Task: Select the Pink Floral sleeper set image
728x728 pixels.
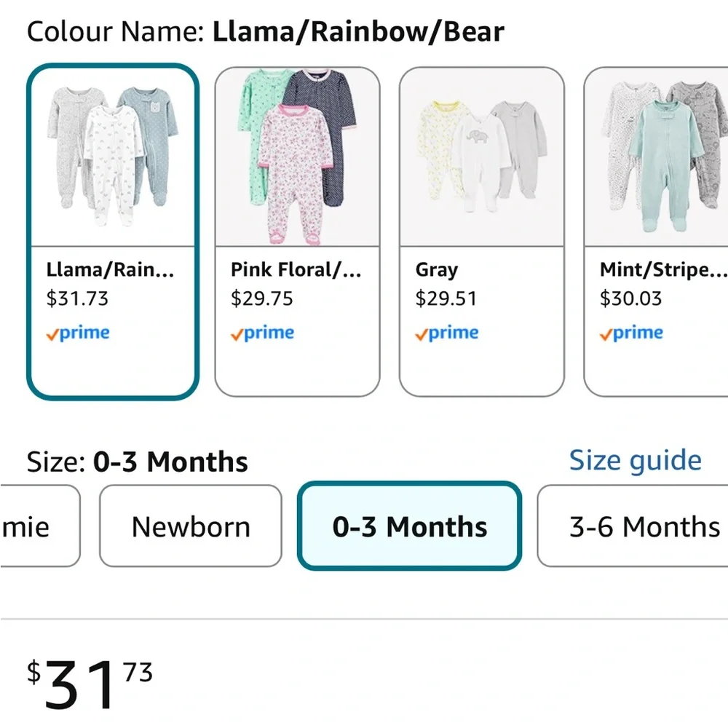Action: click(x=297, y=157)
